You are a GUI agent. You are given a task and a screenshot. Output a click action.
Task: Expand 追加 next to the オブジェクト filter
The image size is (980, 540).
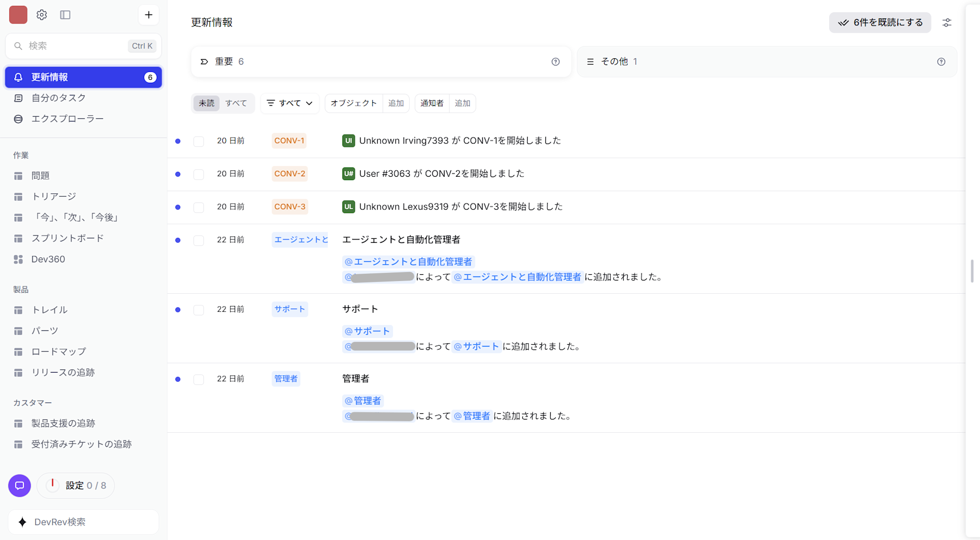(x=396, y=103)
